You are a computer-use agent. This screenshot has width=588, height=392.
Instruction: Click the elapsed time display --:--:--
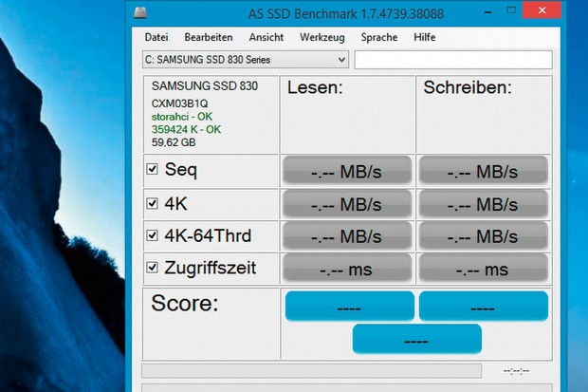point(516,371)
